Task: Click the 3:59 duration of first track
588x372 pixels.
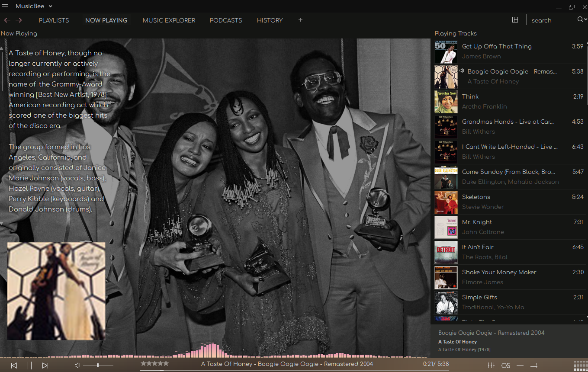Action: click(x=578, y=46)
